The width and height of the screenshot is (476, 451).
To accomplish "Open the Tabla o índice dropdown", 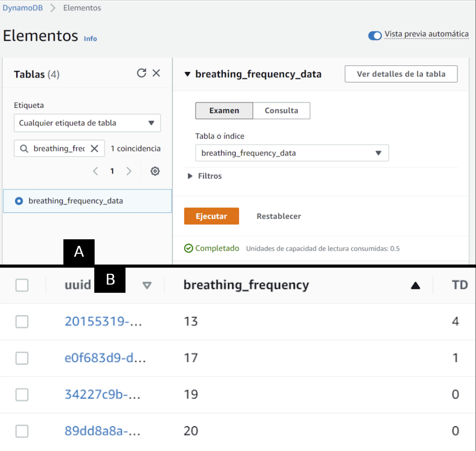I will click(292, 153).
